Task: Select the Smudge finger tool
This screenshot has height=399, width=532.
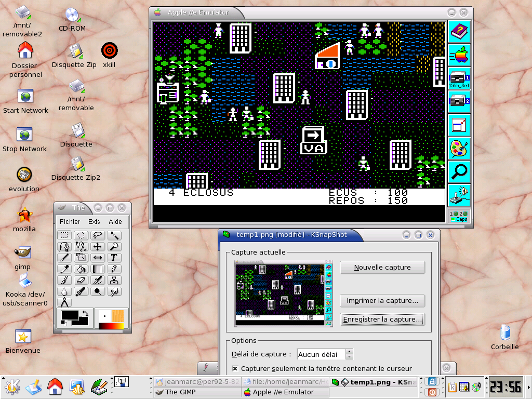Action: (x=114, y=291)
